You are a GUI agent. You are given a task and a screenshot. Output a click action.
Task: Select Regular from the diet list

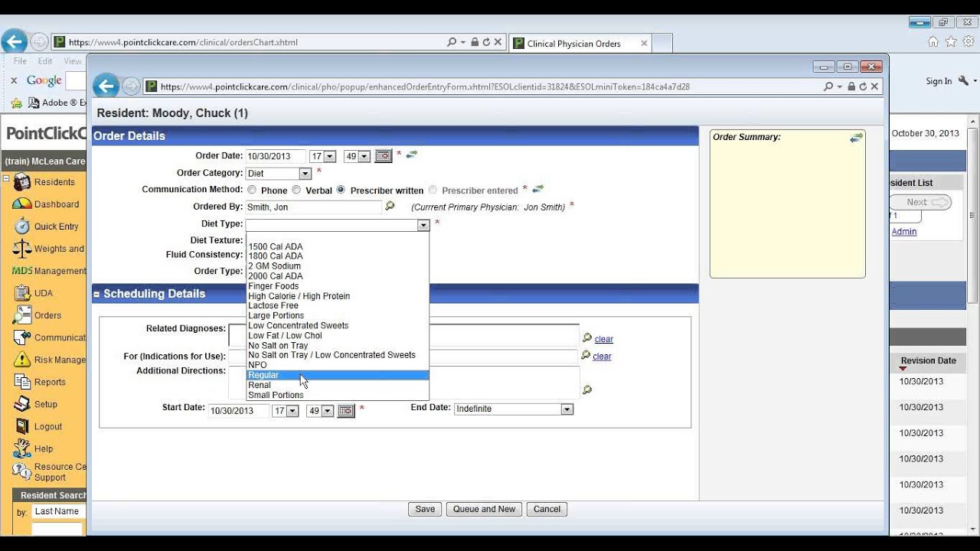(338, 375)
